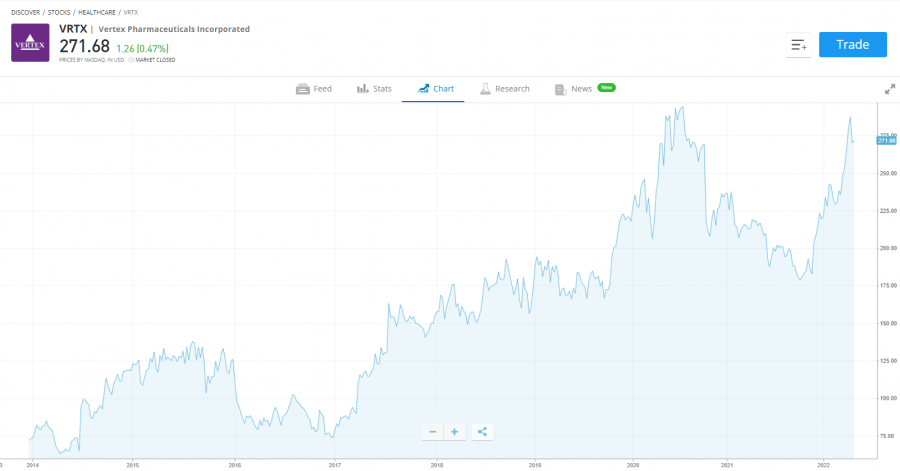Switch to the Stats tab
The image size is (900, 471).
click(x=374, y=89)
